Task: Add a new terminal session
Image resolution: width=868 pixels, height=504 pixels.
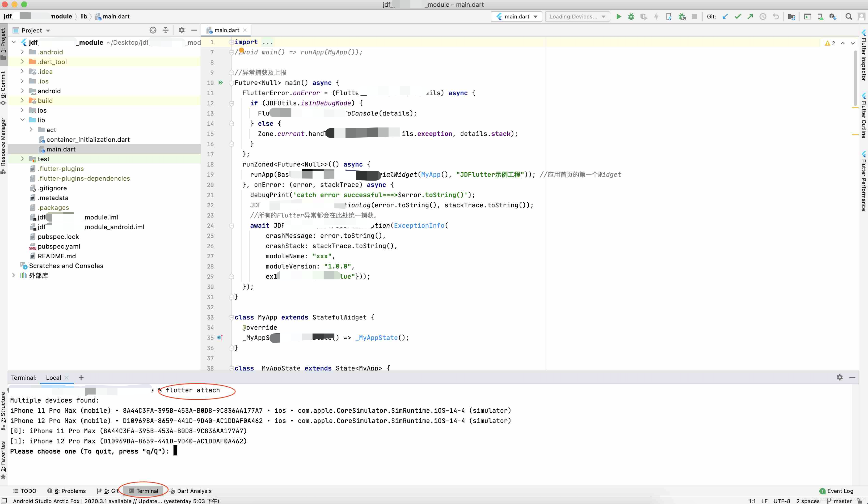Action: (81, 377)
